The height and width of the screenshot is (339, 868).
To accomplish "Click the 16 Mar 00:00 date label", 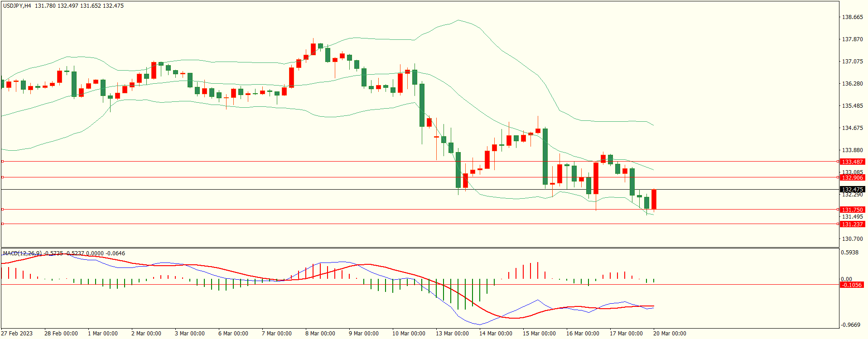I will click(x=583, y=334).
